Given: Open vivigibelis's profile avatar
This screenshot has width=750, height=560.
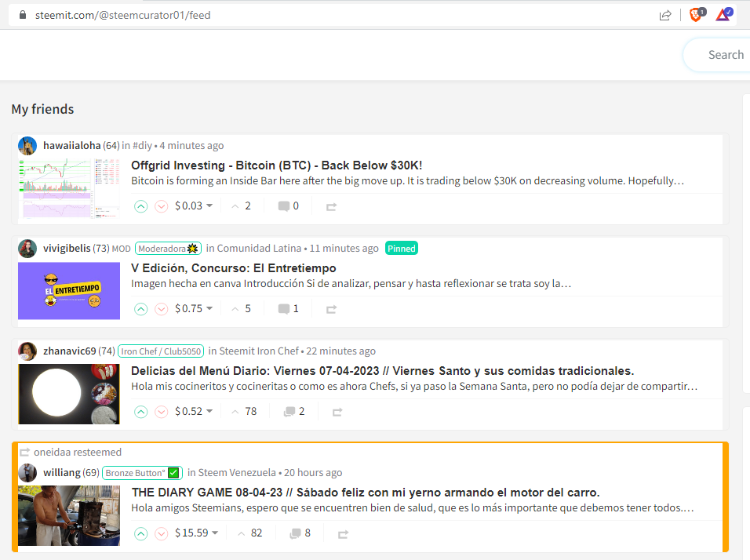Looking at the screenshot, I should 27,248.
